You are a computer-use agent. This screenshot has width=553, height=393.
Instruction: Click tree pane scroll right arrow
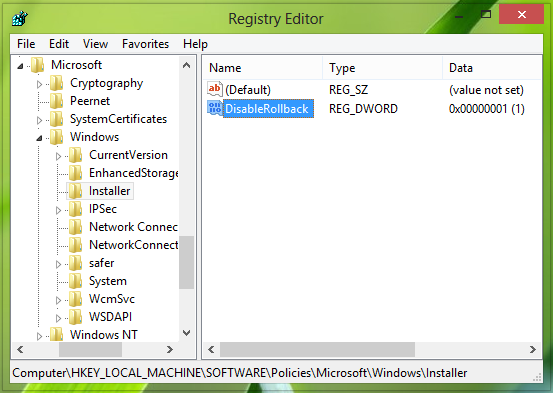click(170, 350)
